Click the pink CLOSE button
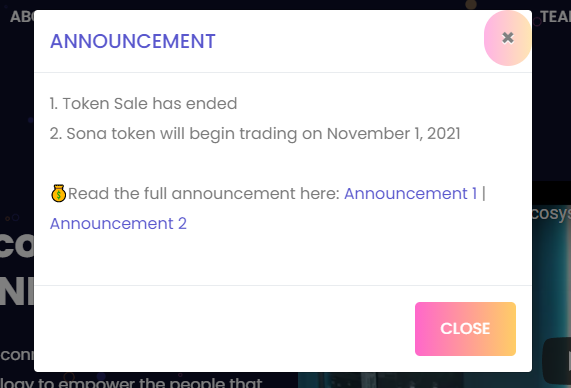This screenshot has width=571, height=388. coord(465,329)
